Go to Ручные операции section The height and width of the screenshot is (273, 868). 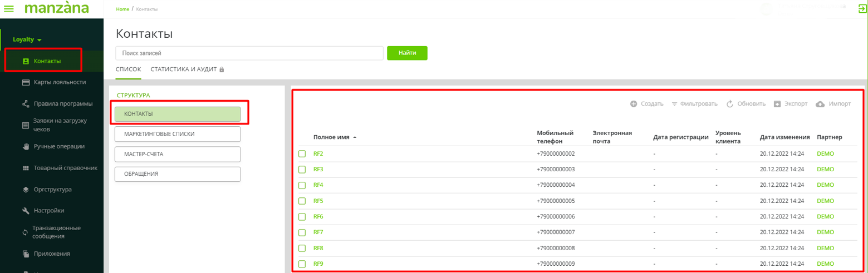click(59, 147)
